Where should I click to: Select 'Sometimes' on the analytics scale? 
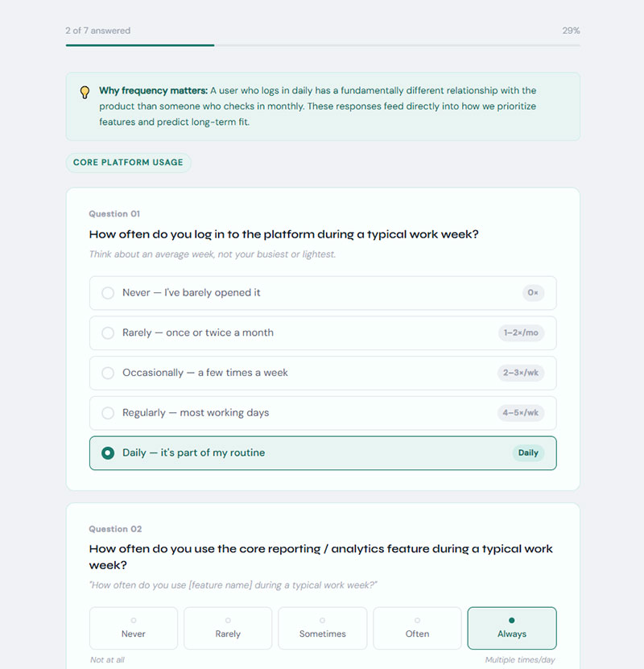point(323,628)
